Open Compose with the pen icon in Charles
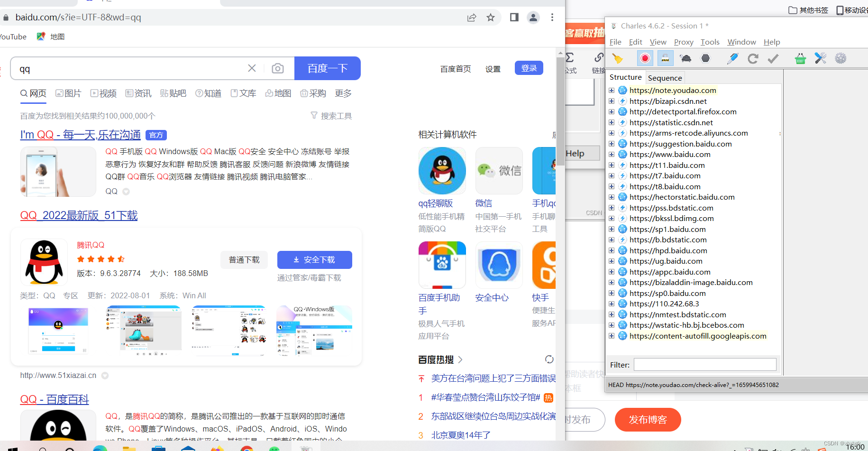This screenshot has height=451, width=868. tap(732, 58)
